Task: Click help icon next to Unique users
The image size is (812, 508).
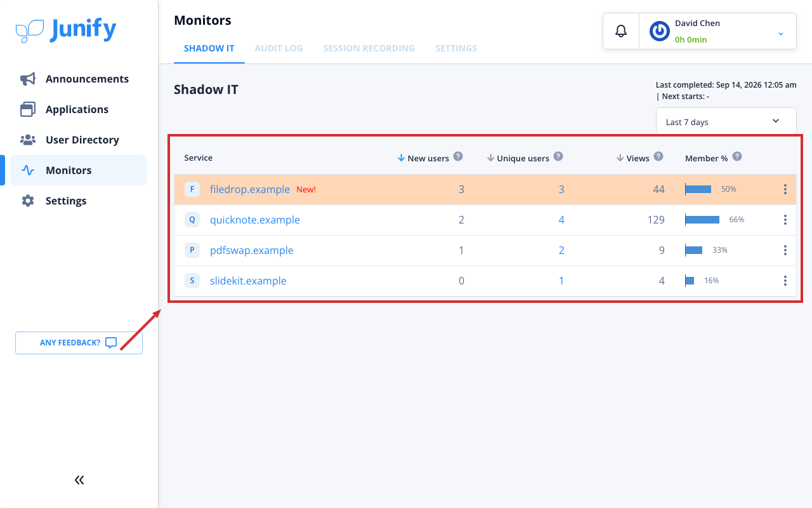Action: (558, 156)
